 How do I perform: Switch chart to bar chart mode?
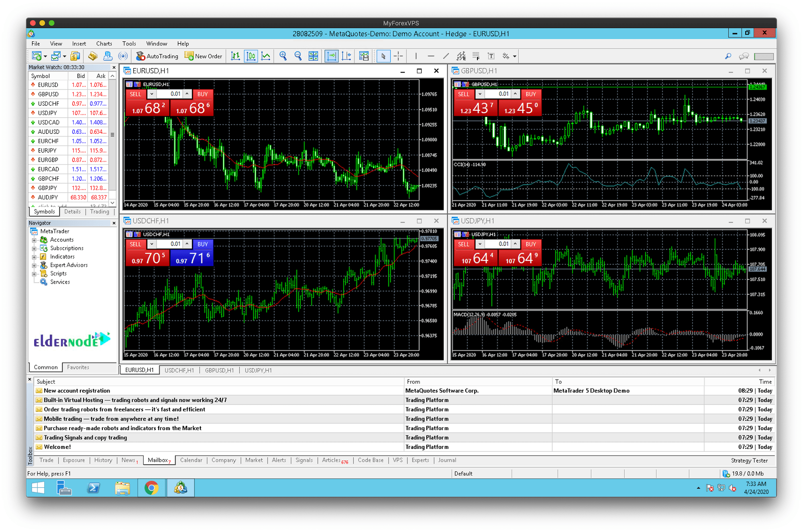[x=236, y=56]
